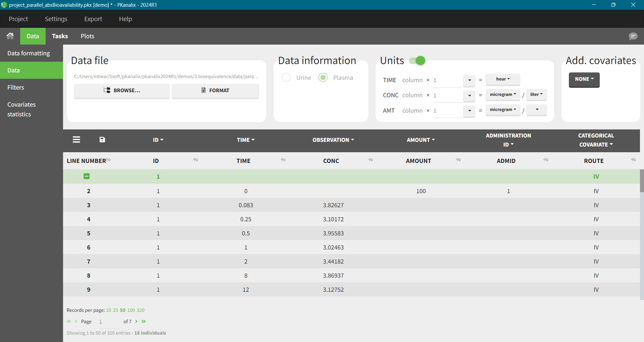The width and height of the screenshot is (644, 342).
Task: Select the Urine radio button
Action: click(x=286, y=77)
